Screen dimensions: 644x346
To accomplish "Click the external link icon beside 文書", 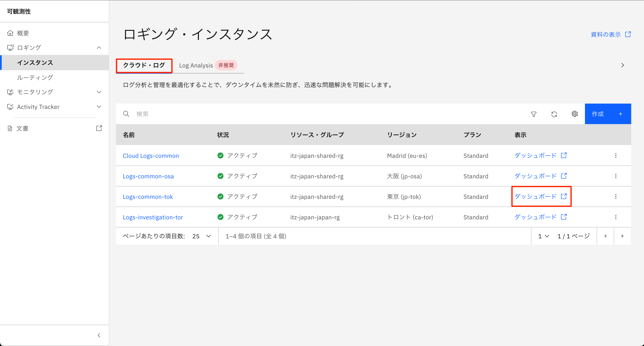I will pos(99,128).
